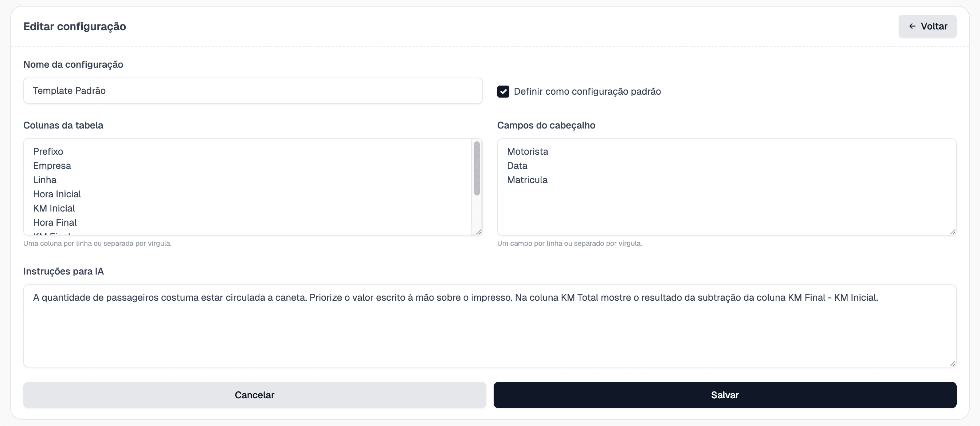The height and width of the screenshot is (426, 980).
Task: Click the 'KM Inicial' line in columns
Action: pyautogui.click(x=54, y=208)
